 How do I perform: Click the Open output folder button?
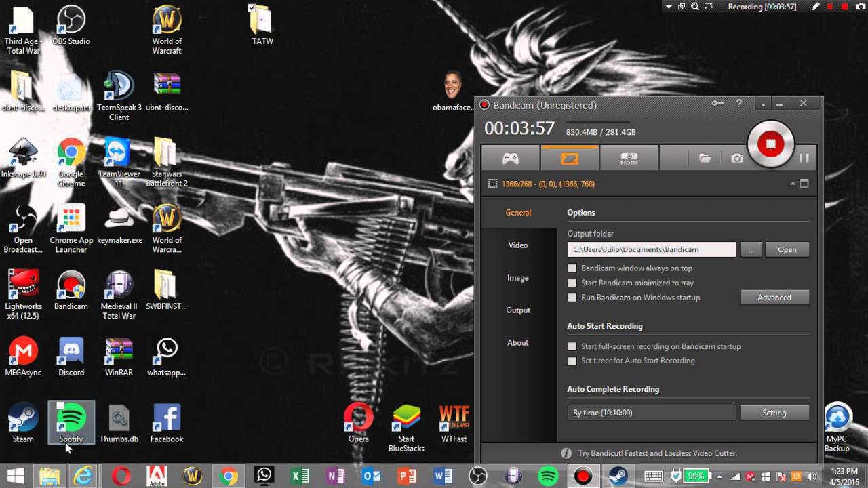coord(787,249)
